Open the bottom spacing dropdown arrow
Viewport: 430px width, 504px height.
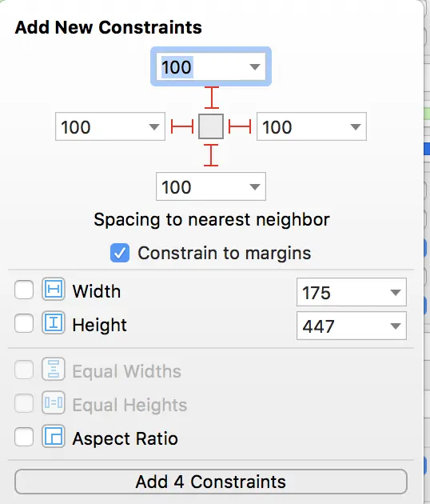point(255,186)
